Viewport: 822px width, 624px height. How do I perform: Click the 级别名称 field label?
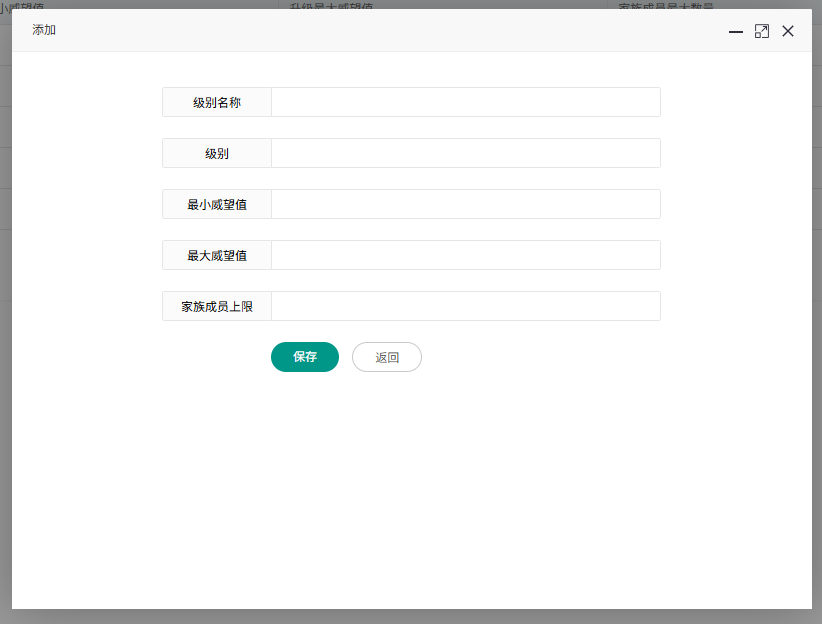(x=217, y=102)
